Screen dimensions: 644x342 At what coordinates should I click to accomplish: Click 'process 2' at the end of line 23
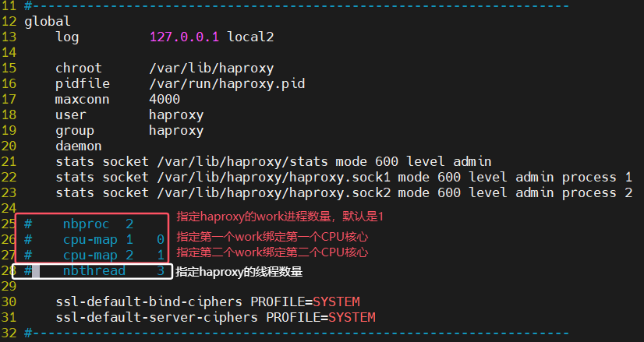click(x=597, y=193)
